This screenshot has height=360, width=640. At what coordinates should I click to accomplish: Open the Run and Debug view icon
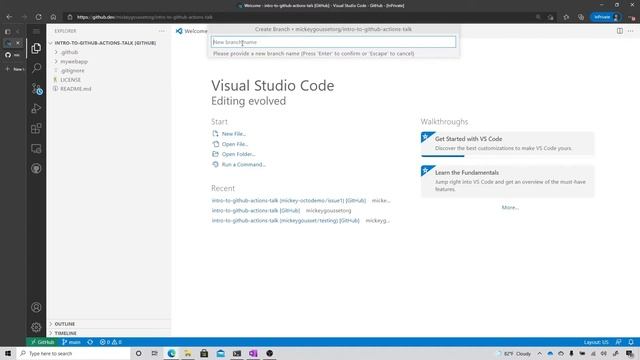pyautogui.click(x=36, y=108)
